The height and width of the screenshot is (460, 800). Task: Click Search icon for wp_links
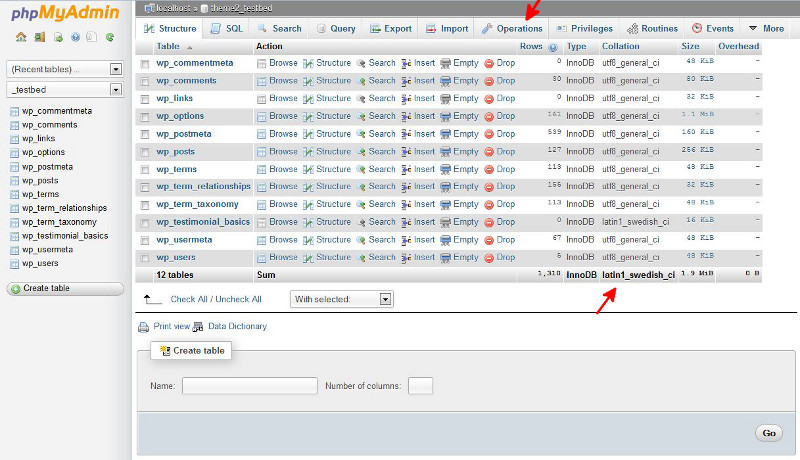361,98
